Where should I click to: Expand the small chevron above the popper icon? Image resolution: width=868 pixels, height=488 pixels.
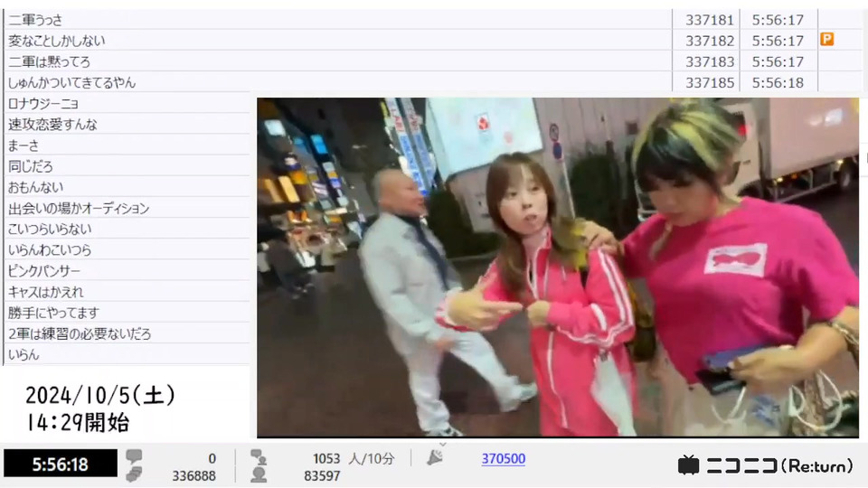[442, 445]
